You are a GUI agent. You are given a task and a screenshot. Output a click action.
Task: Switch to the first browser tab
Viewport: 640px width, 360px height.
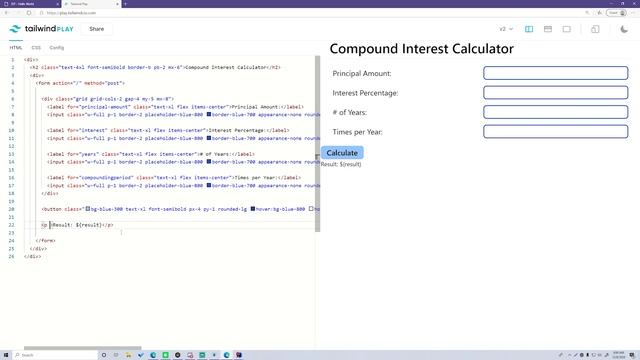click(x=31, y=4)
